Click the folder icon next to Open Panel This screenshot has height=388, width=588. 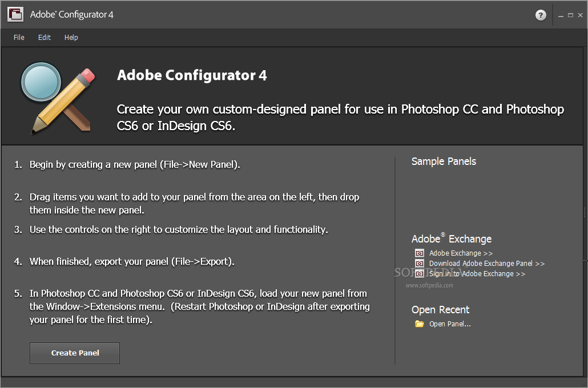coord(419,324)
